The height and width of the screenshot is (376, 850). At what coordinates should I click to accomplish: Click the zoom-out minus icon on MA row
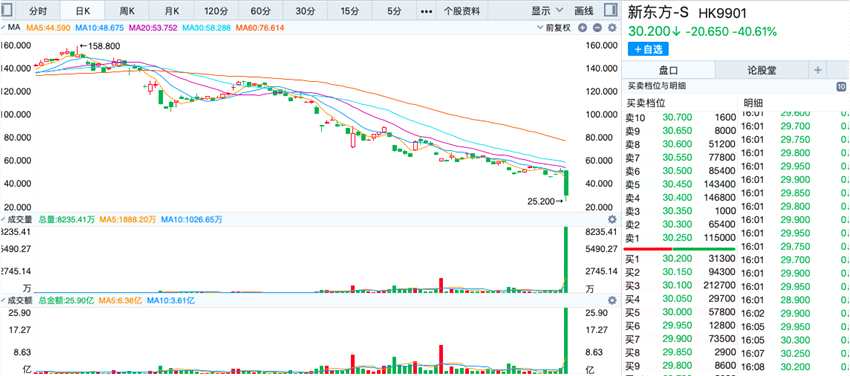[x=597, y=28]
